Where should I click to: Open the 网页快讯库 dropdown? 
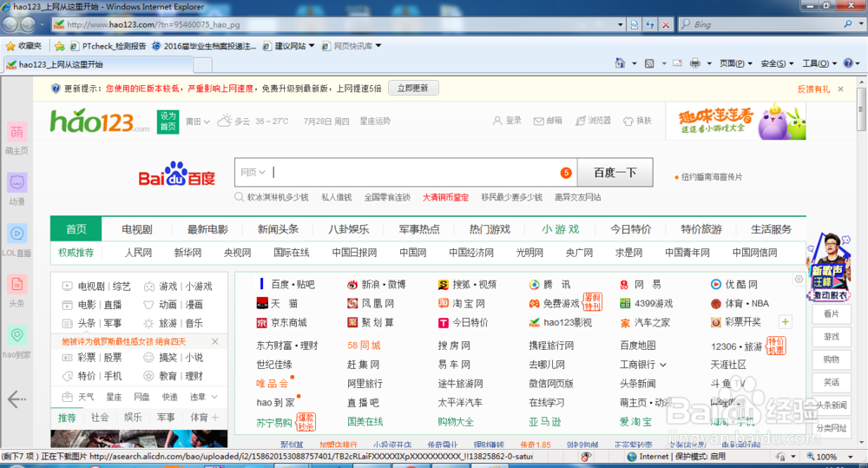(x=378, y=46)
